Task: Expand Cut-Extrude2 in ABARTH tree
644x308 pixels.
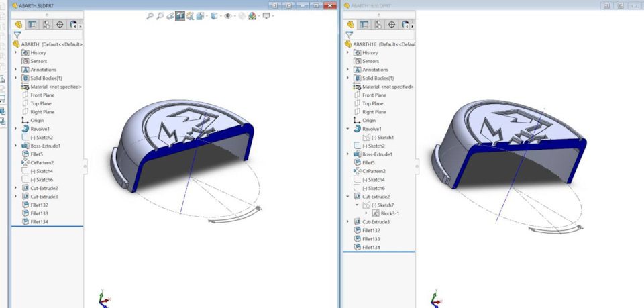Action: point(16,188)
